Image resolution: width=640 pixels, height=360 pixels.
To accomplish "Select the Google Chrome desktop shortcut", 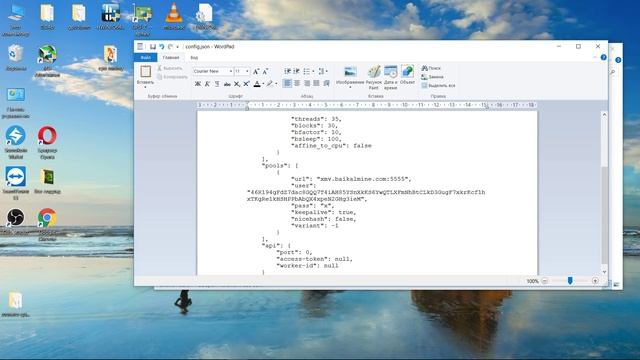I will 47,224.
